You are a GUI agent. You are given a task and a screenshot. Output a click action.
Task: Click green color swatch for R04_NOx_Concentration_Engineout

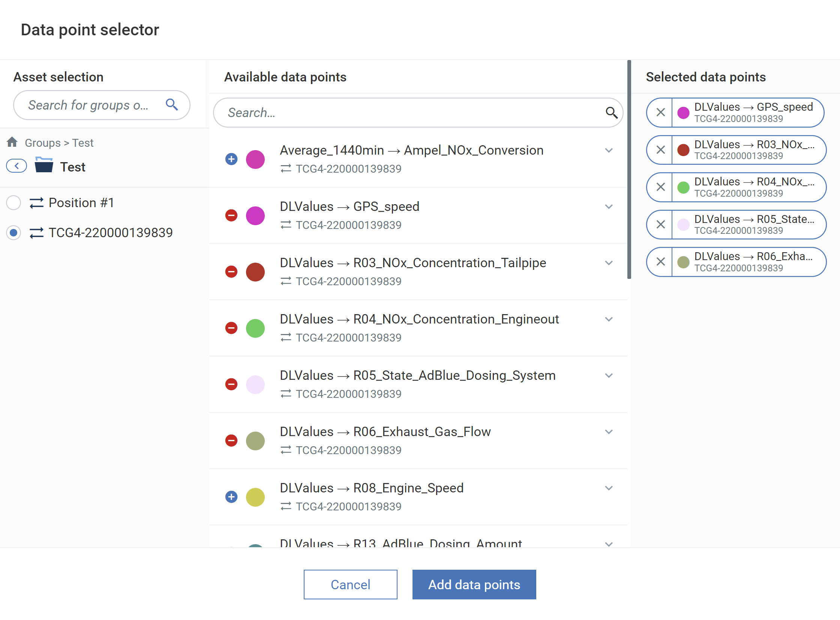[255, 328]
